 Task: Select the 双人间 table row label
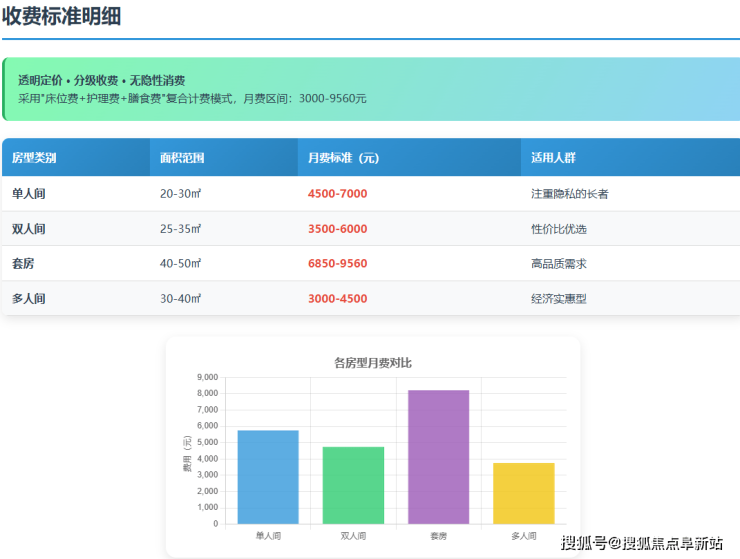(29, 229)
